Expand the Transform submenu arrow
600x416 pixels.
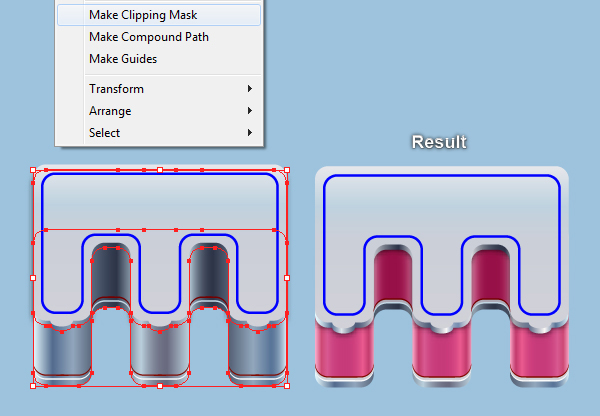(x=250, y=89)
